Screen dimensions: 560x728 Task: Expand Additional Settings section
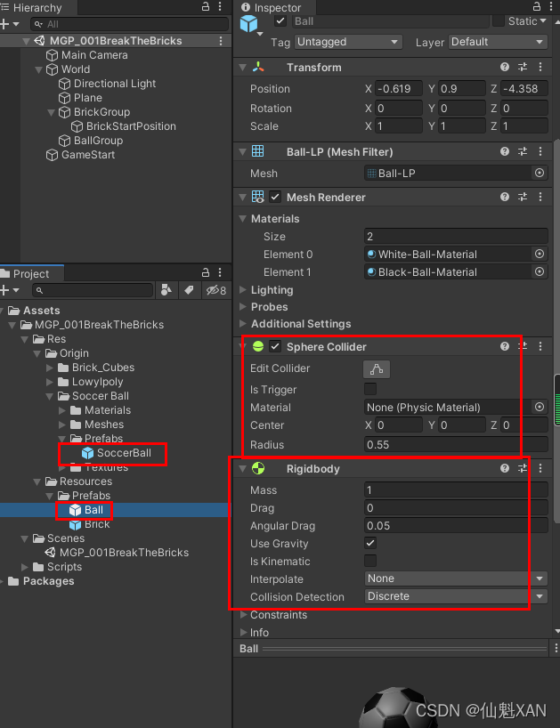click(x=242, y=323)
